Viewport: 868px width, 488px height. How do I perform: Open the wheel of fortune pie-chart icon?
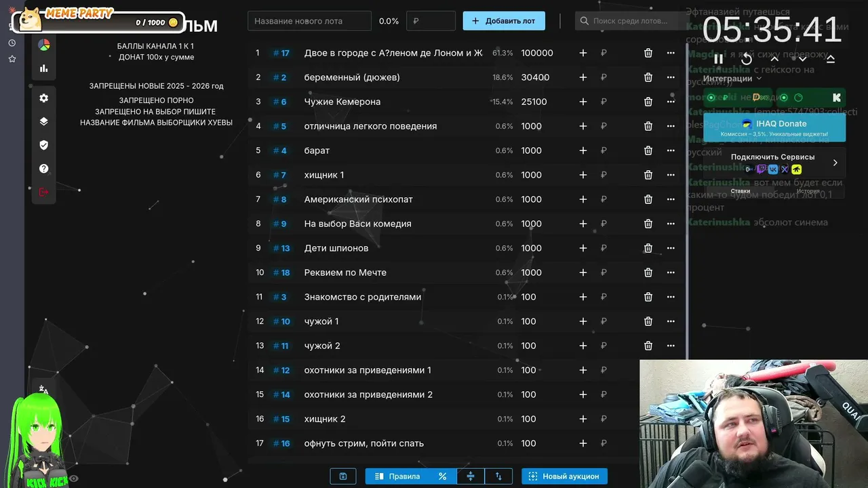click(x=44, y=45)
